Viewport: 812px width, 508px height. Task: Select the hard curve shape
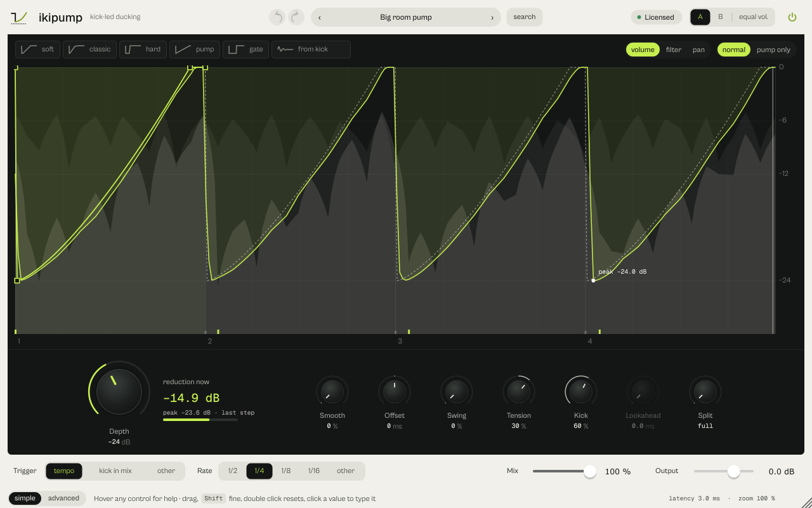[143, 50]
